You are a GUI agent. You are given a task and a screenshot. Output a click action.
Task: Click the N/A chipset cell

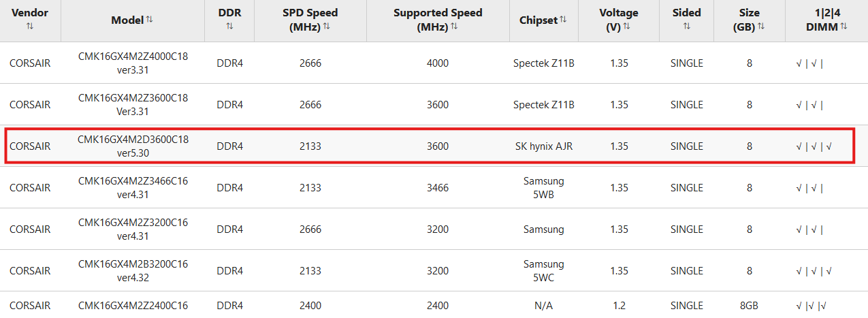click(543, 306)
